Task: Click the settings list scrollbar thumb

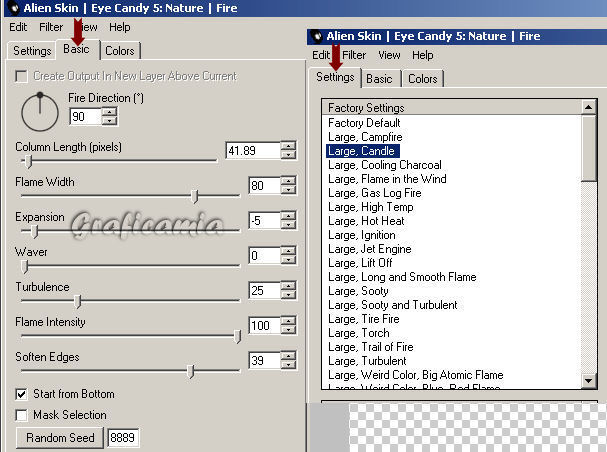Action: (x=588, y=148)
